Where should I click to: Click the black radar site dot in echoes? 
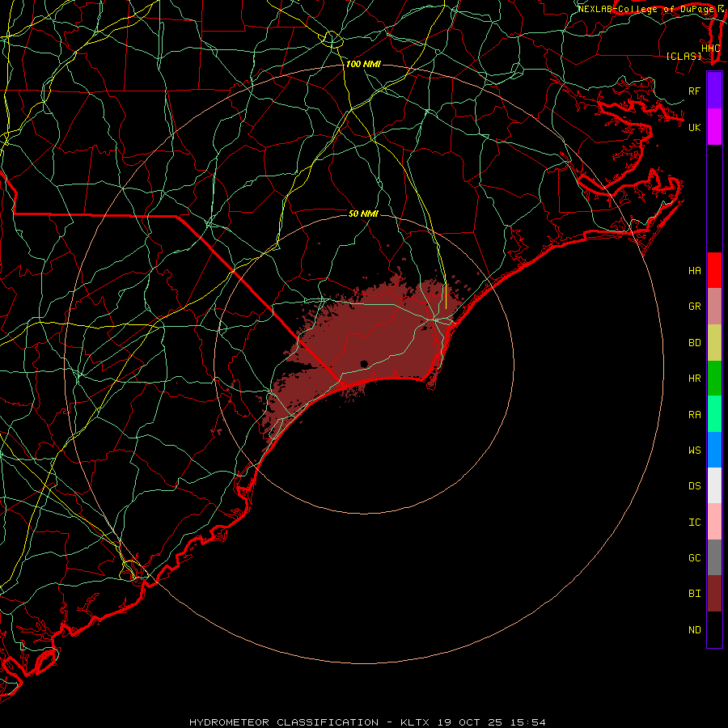[364, 363]
